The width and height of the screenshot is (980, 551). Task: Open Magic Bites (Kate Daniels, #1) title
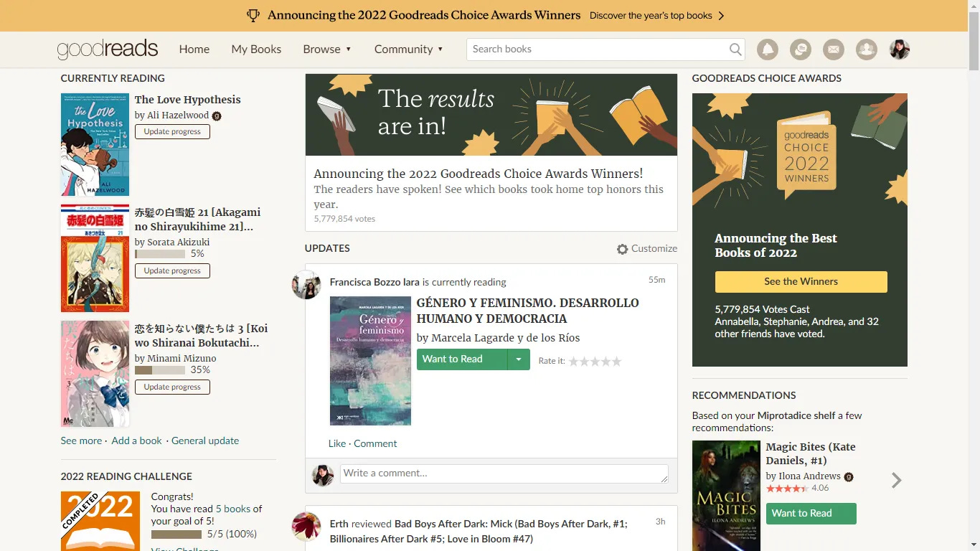811,453
